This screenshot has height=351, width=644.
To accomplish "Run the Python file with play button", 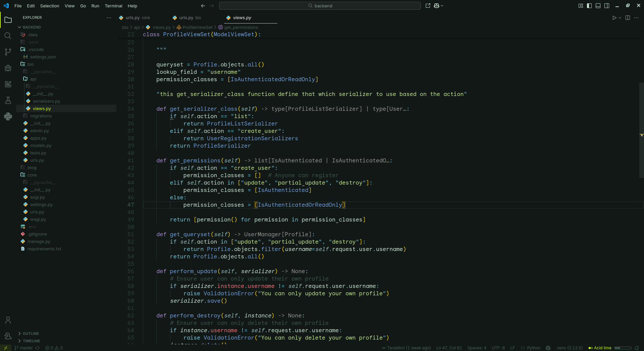I will point(614,18).
